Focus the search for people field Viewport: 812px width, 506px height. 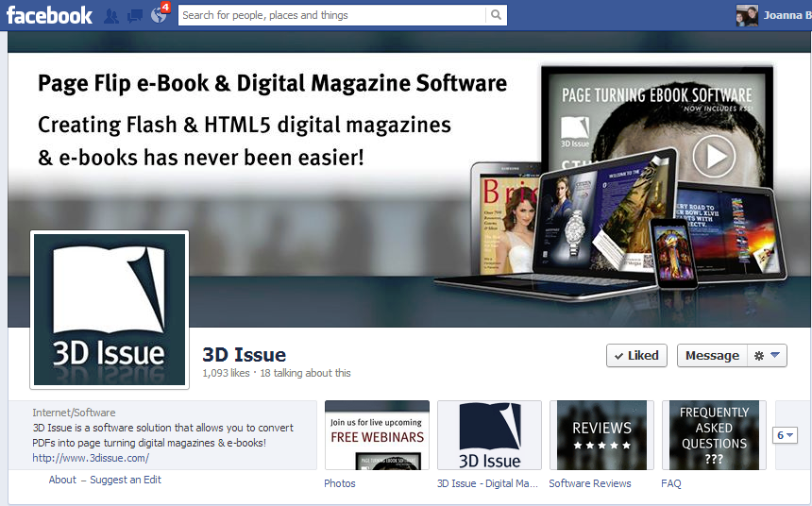(x=332, y=15)
